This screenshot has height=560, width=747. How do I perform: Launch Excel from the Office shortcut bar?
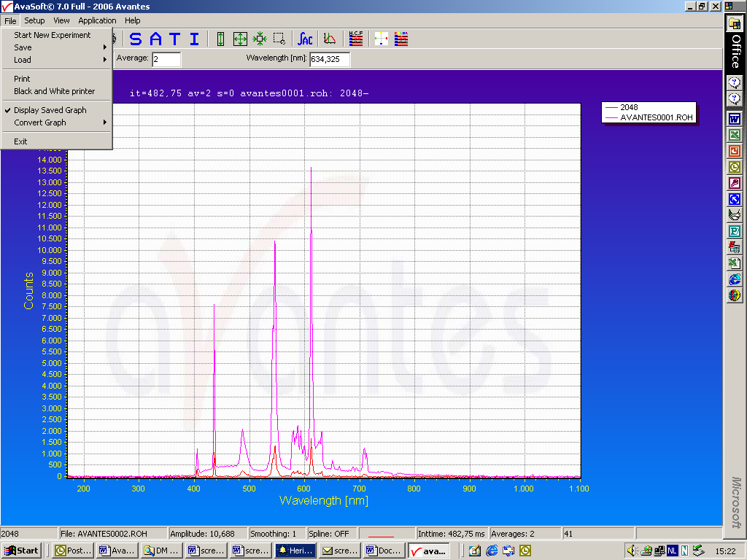point(735,135)
